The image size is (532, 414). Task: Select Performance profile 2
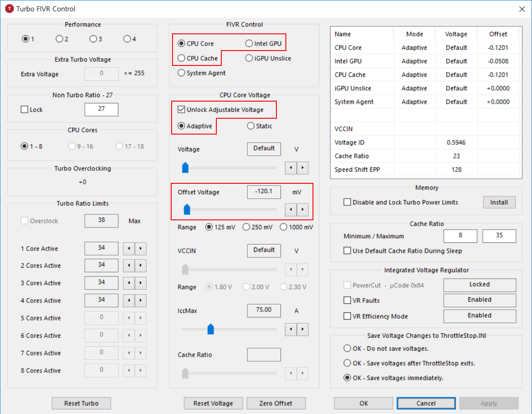[62, 39]
